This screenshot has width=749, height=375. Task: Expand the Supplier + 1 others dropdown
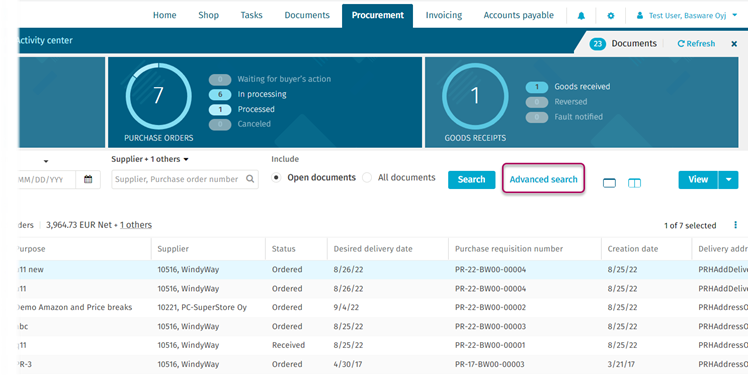pyautogui.click(x=150, y=159)
